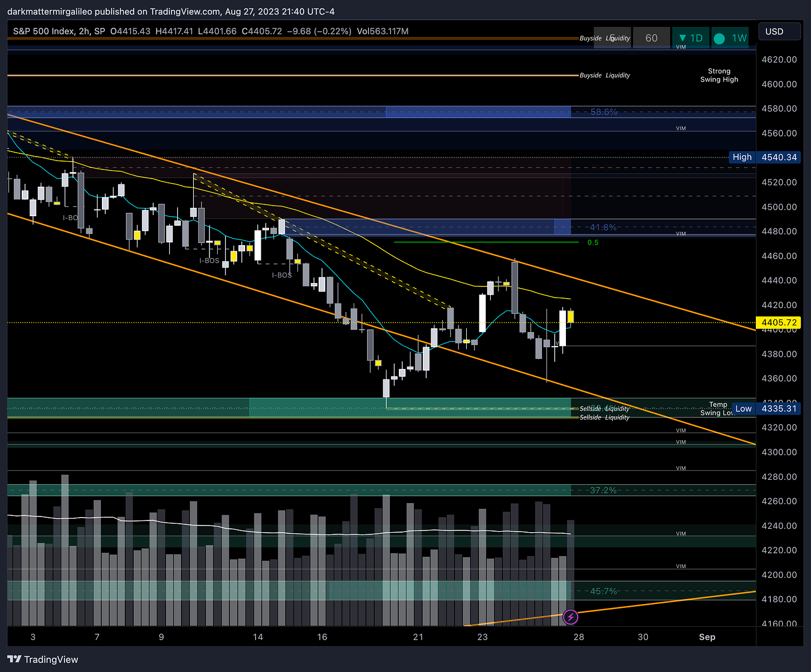The image size is (811, 672).
Task: Click the 37.2% zone label
Action: (603, 490)
